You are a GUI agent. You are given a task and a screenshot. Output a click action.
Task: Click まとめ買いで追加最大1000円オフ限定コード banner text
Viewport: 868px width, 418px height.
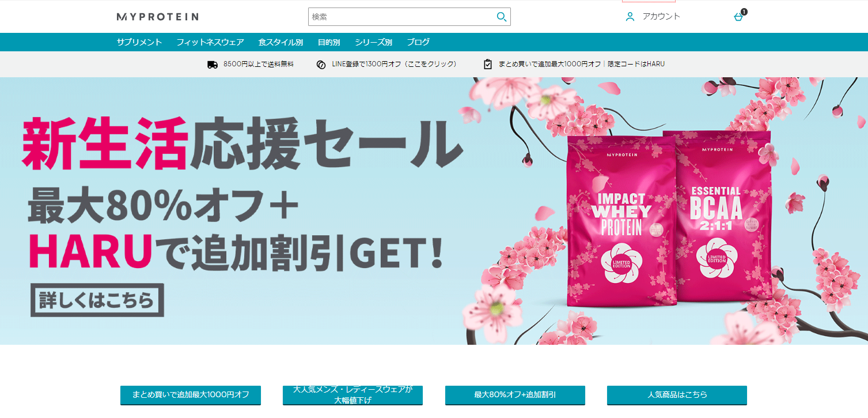582,65
